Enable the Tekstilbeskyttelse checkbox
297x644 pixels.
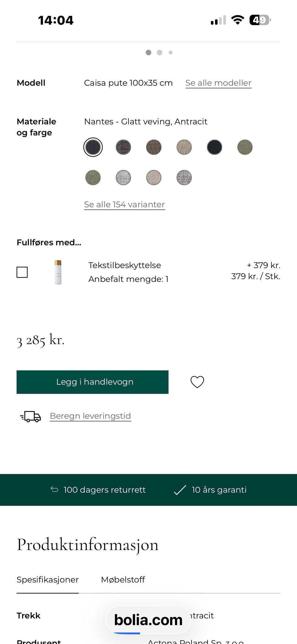pos(22,272)
